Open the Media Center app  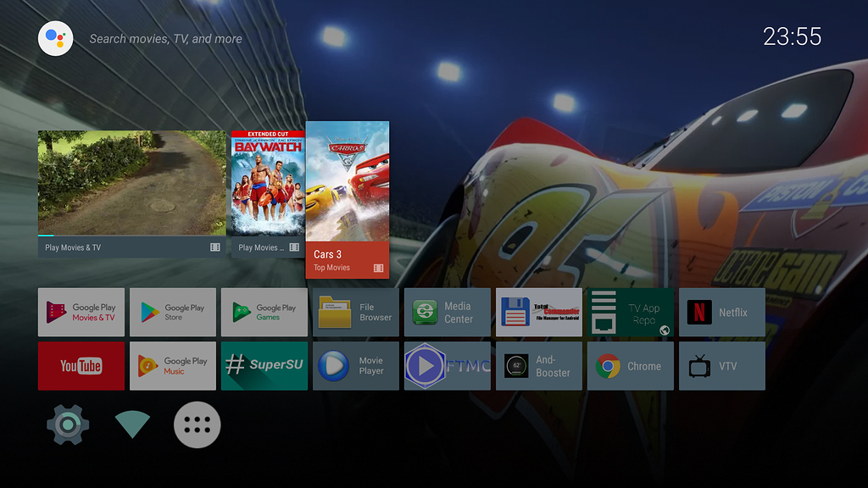point(447,312)
